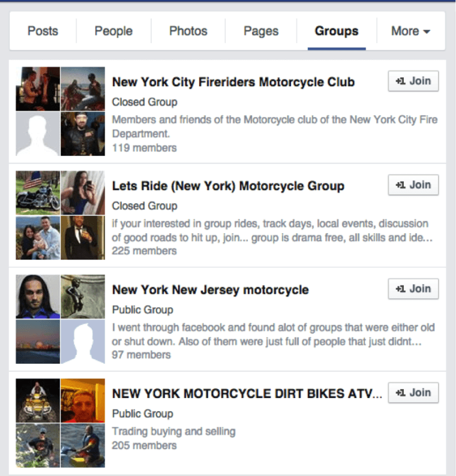Open NEW YORK MOTORCYCLE DIRT BIKES ATV title

click(x=247, y=394)
